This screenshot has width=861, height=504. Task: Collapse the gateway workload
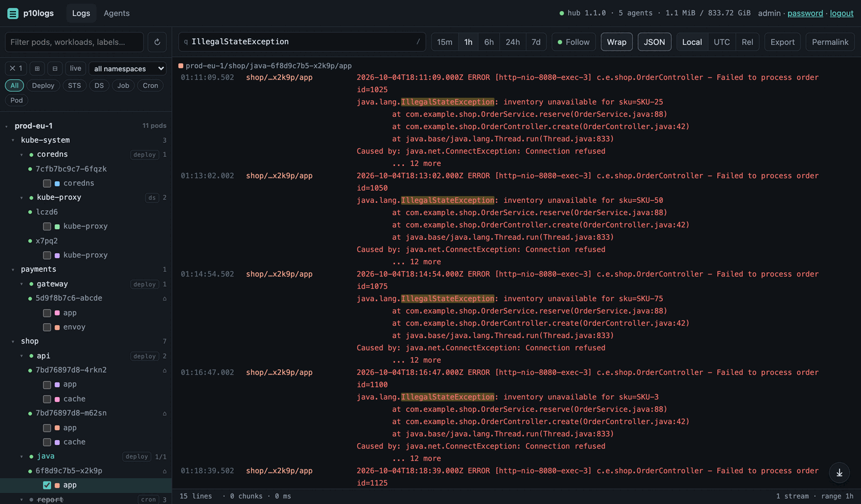[x=22, y=284]
